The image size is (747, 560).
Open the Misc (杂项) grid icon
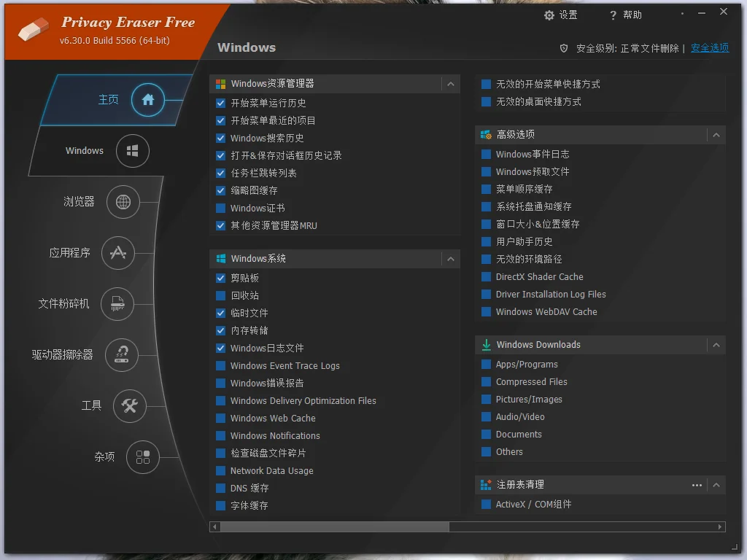point(142,457)
